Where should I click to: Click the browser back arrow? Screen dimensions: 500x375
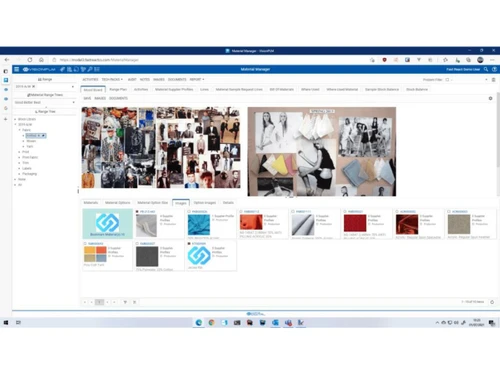7,60
